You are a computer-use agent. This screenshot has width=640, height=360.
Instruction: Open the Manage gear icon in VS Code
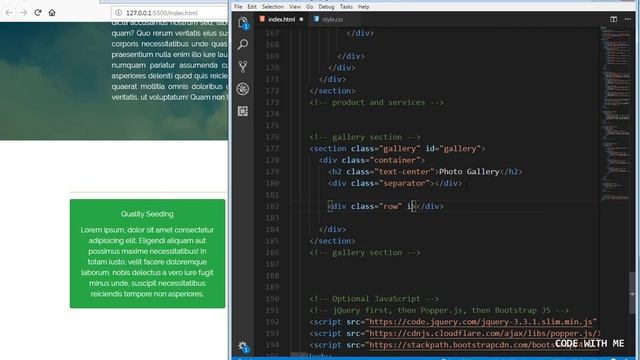(243, 347)
